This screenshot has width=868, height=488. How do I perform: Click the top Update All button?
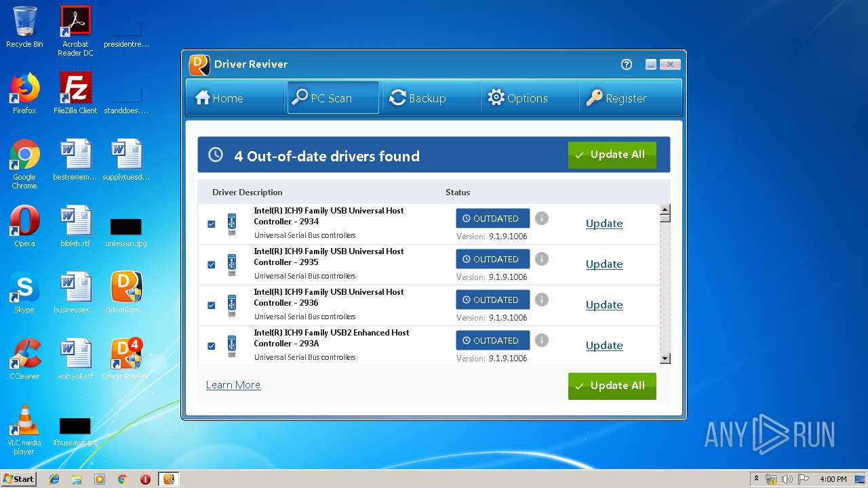click(x=612, y=155)
